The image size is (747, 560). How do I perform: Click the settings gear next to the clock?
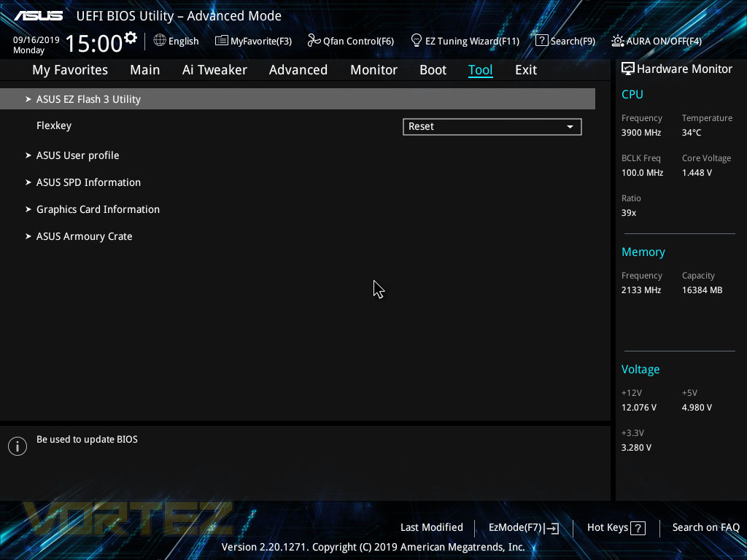(130, 38)
